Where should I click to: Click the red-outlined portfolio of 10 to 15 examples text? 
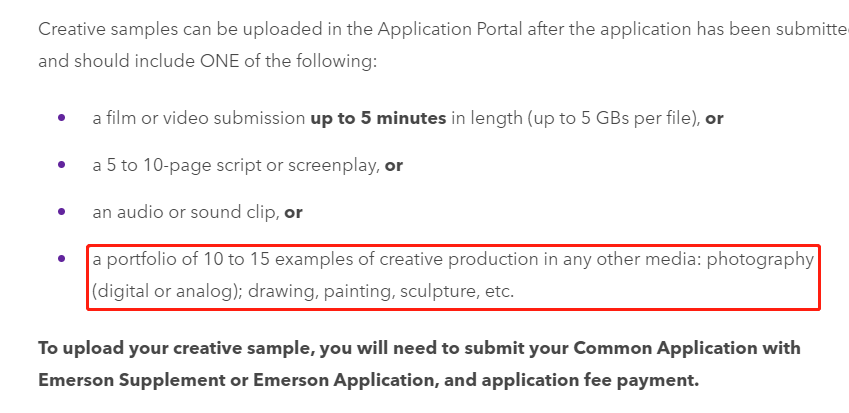click(x=453, y=276)
